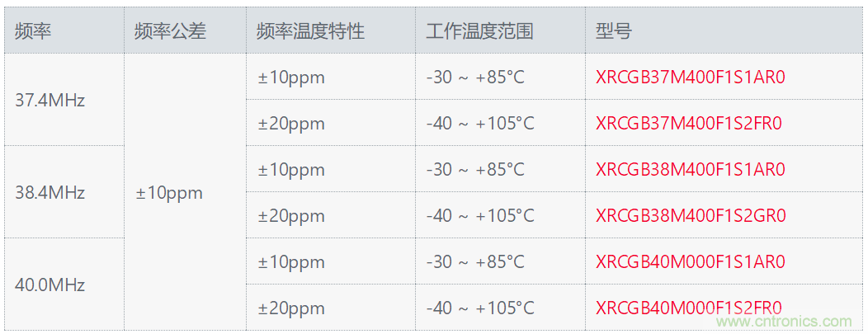Image resolution: width=868 pixels, height=334 pixels.
Task: Click the www.cntronics.com watermark
Action: click(x=785, y=322)
